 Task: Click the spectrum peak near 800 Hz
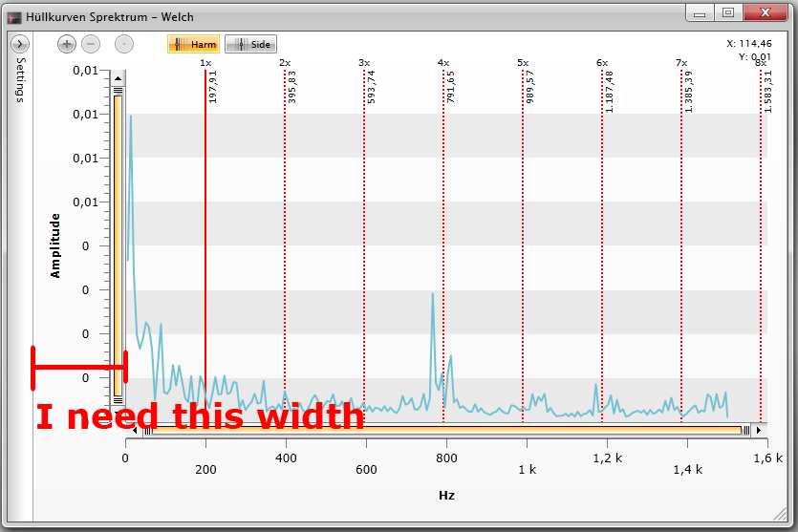coord(433,293)
